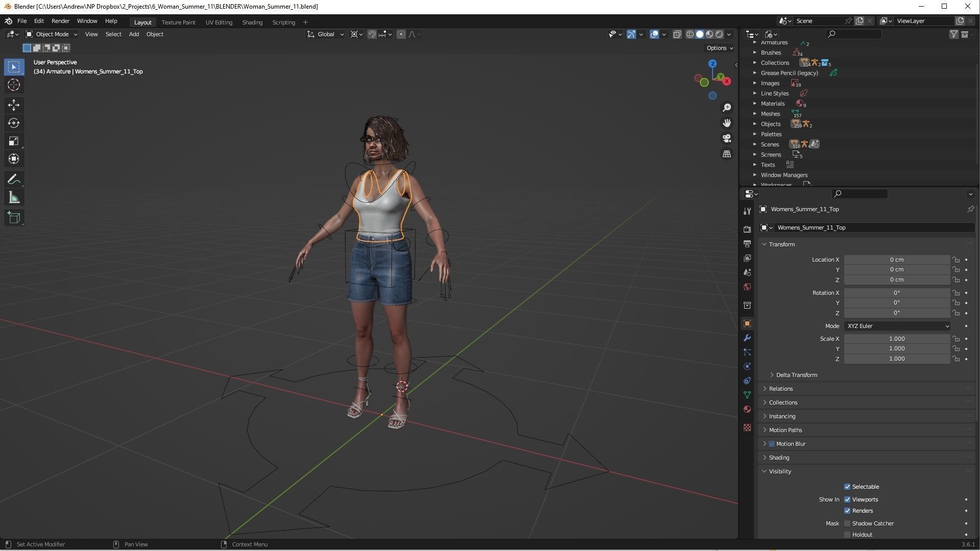Open the Object Data mesh tab
The image size is (980, 551).
click(x=747, y=395)
